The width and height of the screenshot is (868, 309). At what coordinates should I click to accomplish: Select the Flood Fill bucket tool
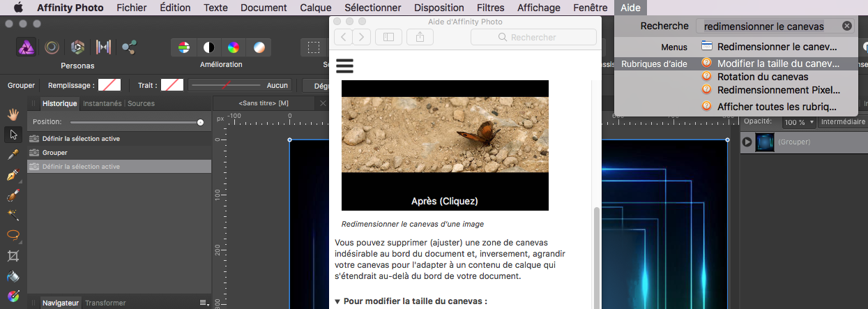point(13,276)
